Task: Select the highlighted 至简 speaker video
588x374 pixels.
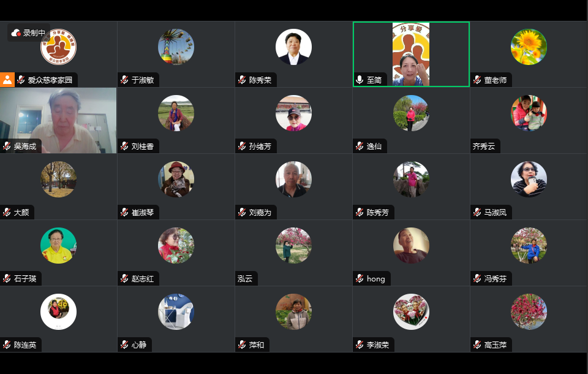Action: click(411, 54)
